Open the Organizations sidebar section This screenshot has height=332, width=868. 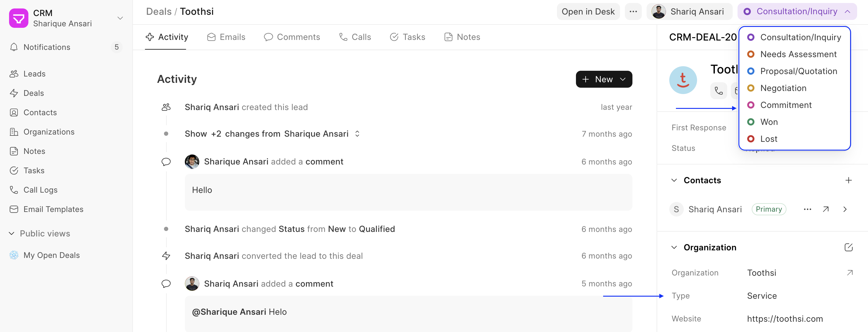coord(49,132)
